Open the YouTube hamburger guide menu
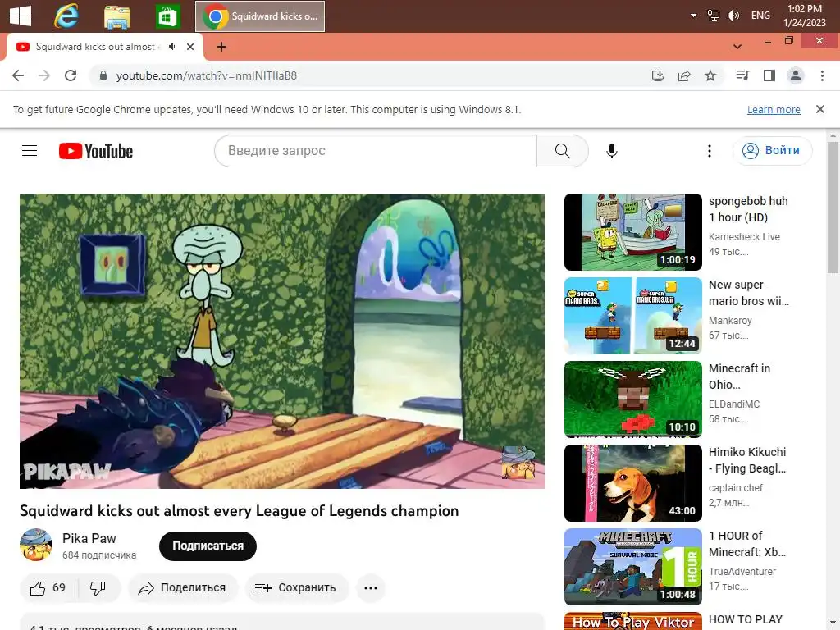The width and height of the screenshot is (840, 630). pos(30,151)
